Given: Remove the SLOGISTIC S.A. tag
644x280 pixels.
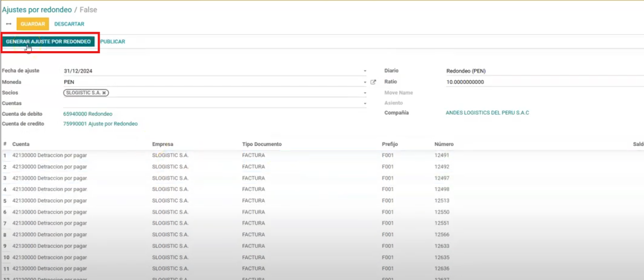Looking at the screenshot, I should pos(104,93).
